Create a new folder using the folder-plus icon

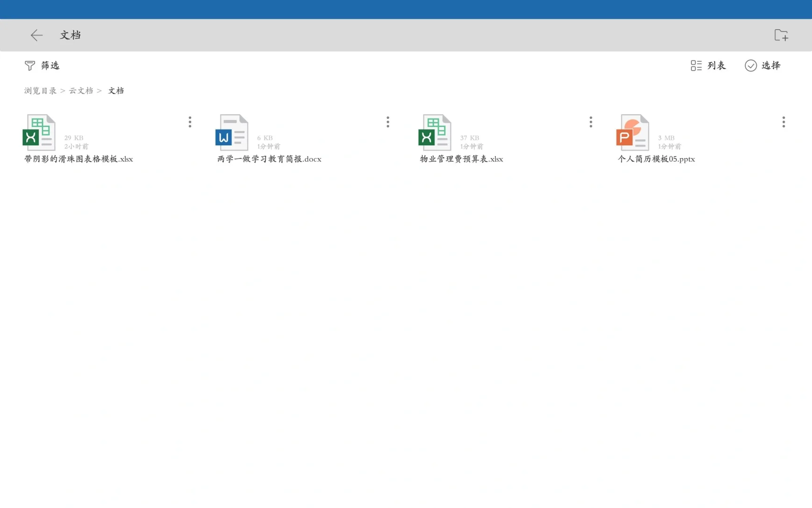(x=781, y=35)
